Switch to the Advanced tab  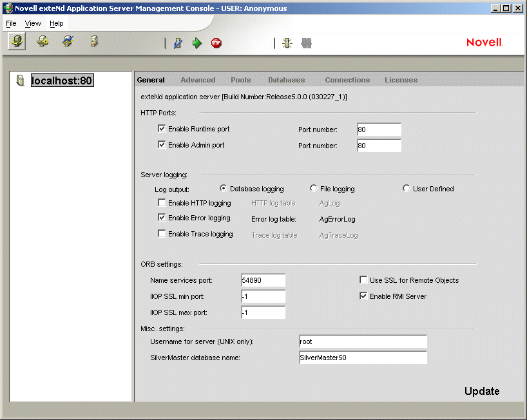pos(198,80)
